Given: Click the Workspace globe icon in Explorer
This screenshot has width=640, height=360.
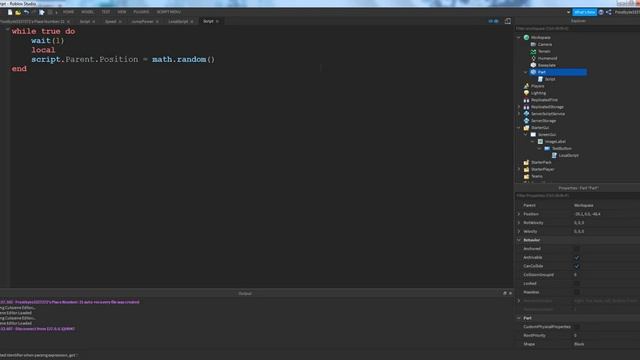Looking at the screenshot, I should [x=527, y=38].
